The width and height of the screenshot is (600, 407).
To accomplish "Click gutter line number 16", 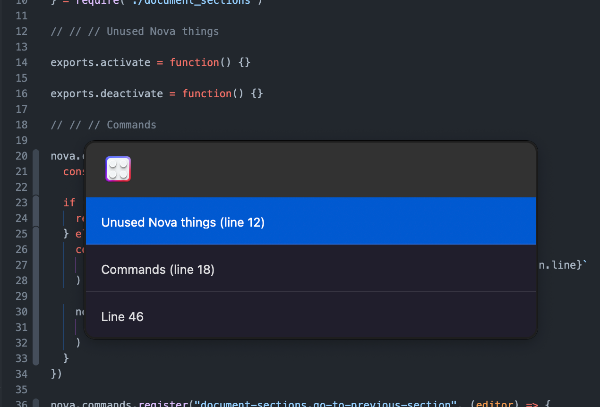I will [x=21, y=94].
